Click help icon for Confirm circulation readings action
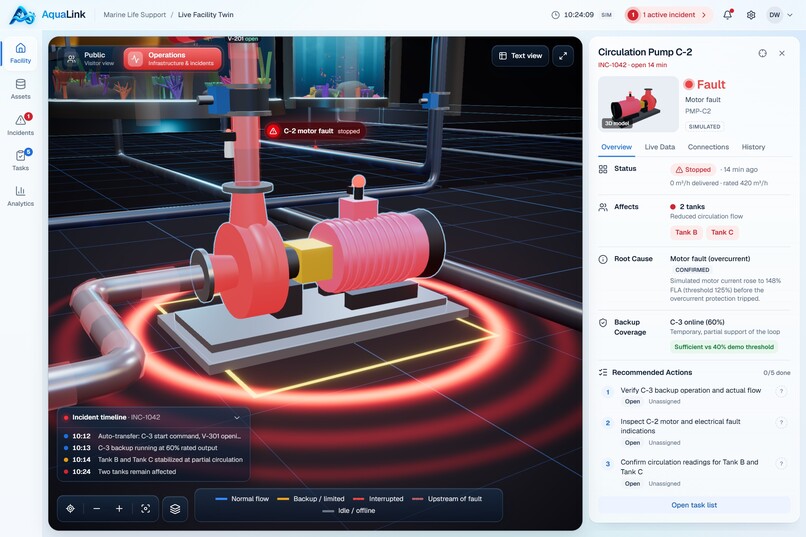The image size is (806, 537). [781, 463]
